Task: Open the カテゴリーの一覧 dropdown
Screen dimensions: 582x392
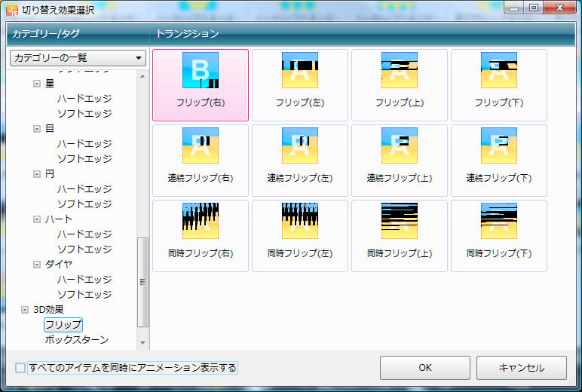Action: pos(78,58)
